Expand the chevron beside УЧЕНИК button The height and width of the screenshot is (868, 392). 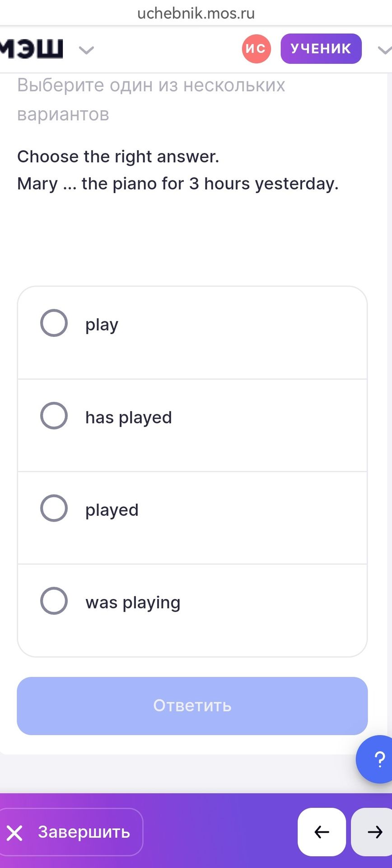click(384, 50)
